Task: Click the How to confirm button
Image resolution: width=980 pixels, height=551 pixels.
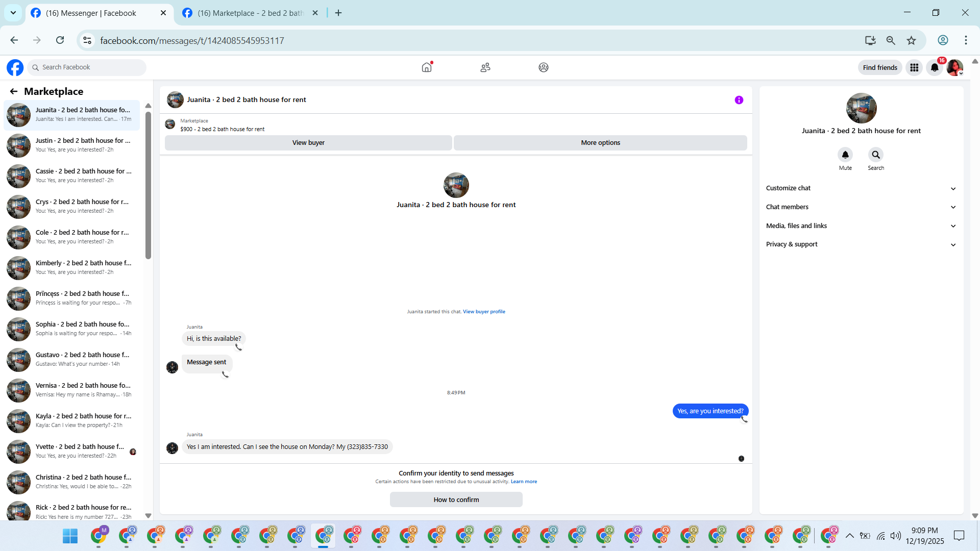Action: tap(456, 500)
